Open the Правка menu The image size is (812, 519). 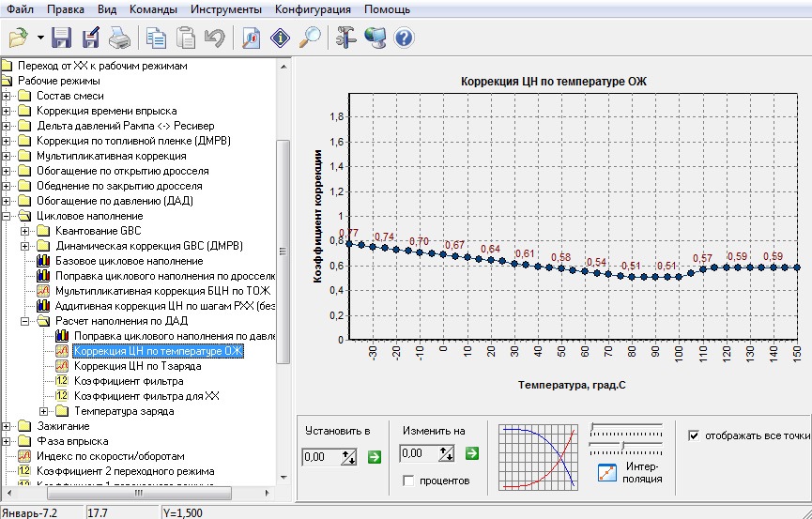coord(66,9)
